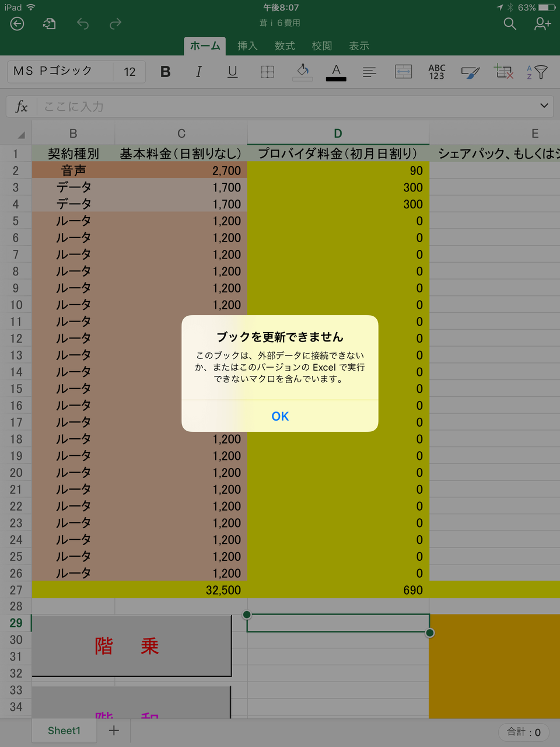
Task: Undo the last action
Action: (x=83, y=24)
